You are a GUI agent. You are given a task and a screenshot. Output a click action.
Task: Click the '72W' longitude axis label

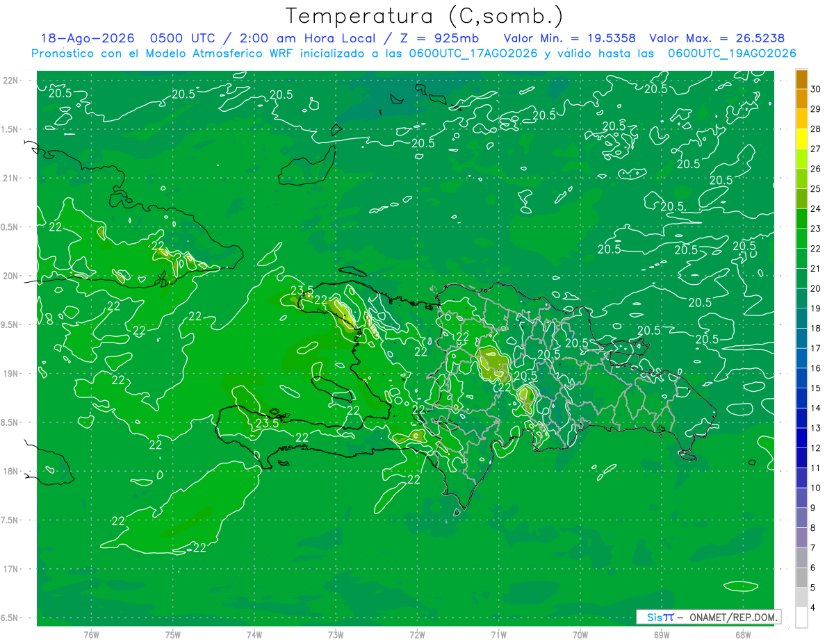pos(417,635)
